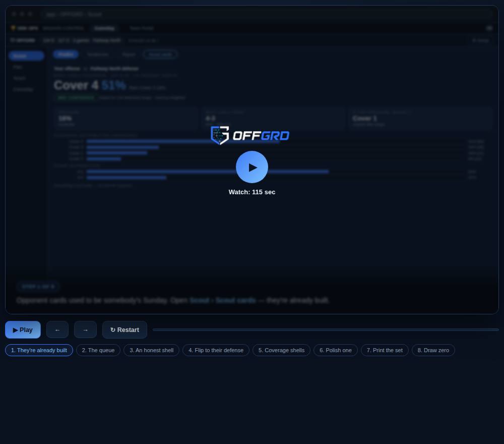Click the OFFGRD logo on the video overlay

tap(250, 135)
